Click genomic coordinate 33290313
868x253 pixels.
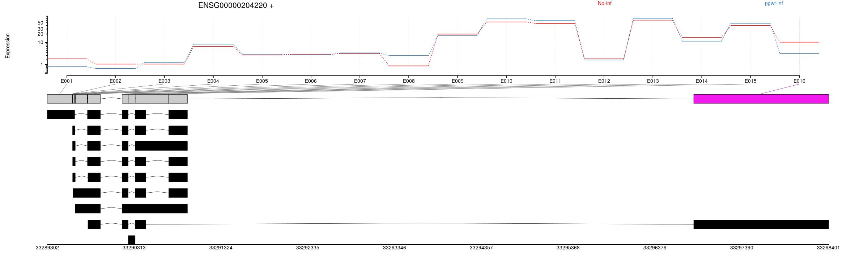click(x=134, y=248)
